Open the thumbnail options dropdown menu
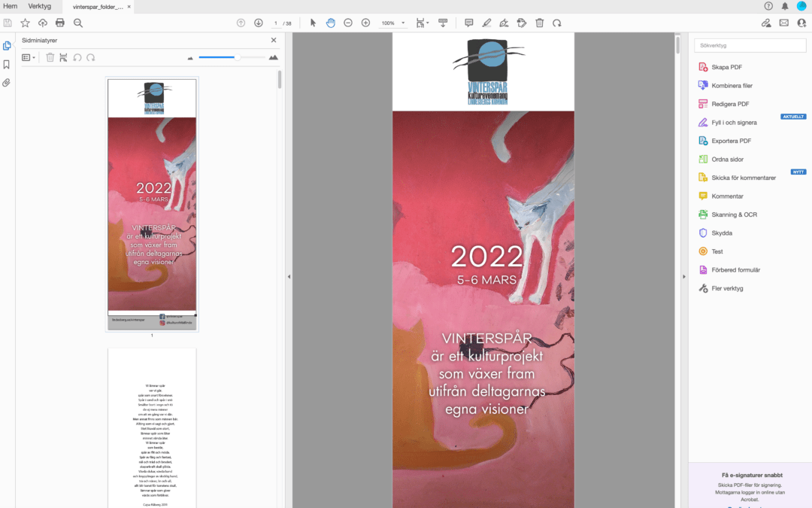This screenshot has height=508, width=812. click(x=29, y=57)
